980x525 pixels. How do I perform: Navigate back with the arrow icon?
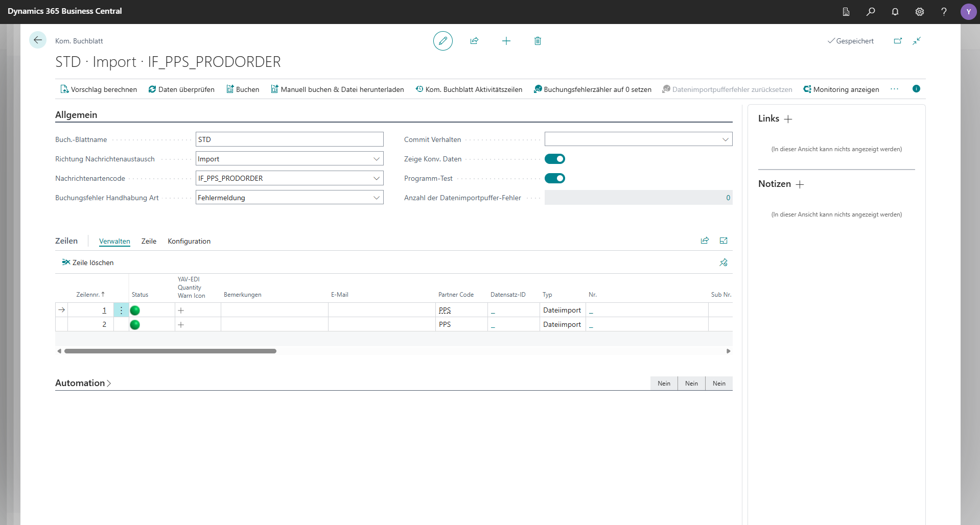click(38, 40)
